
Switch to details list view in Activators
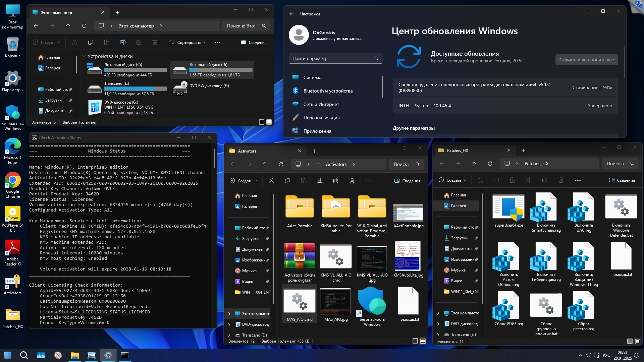pos(415,341)
